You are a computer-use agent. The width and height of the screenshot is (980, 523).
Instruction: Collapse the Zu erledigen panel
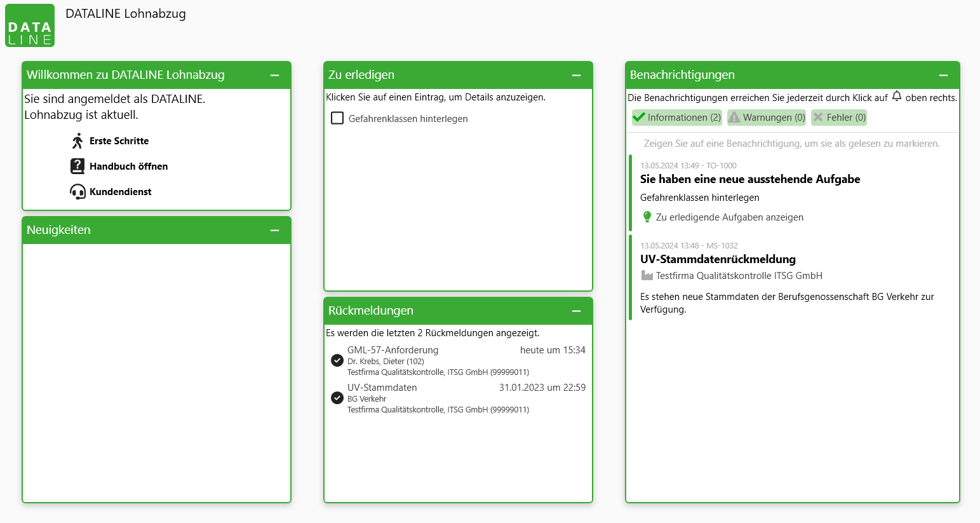tap(576, 75)
